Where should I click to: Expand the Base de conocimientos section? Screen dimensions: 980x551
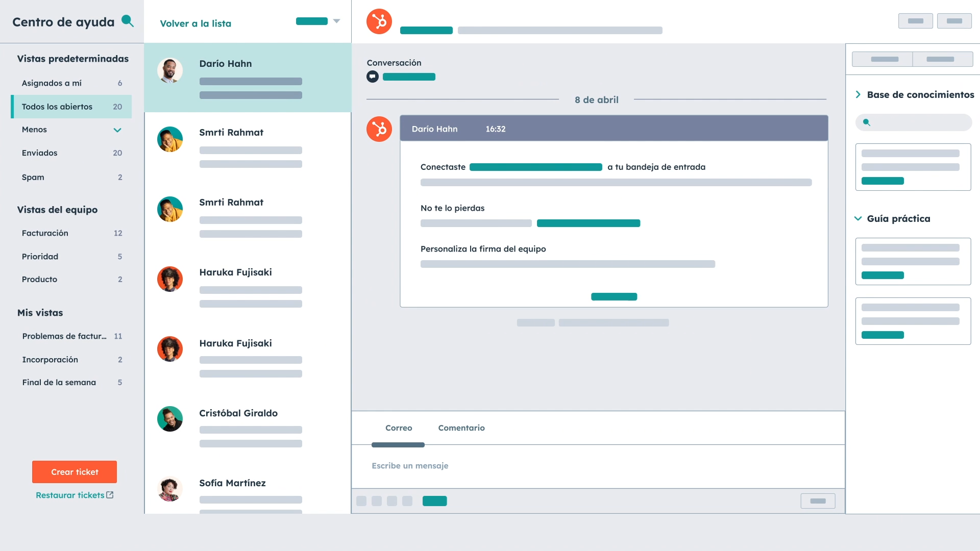858,94
